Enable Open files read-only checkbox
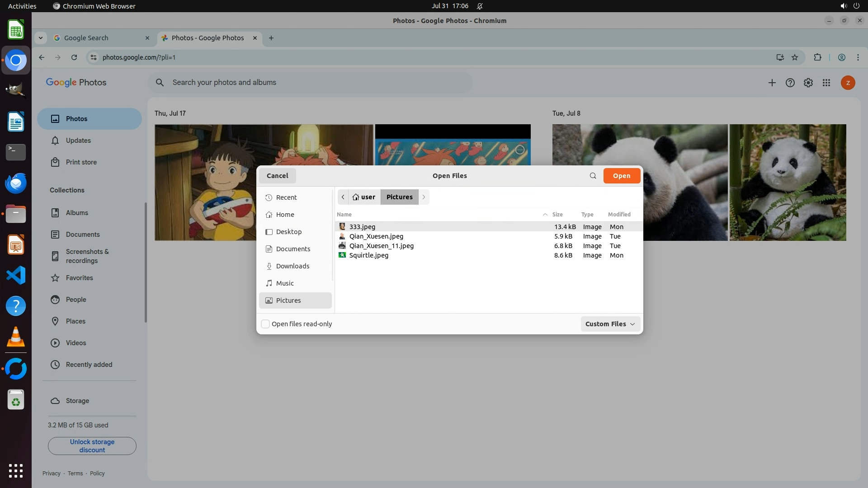868x488 pixels. coord(266,324)
